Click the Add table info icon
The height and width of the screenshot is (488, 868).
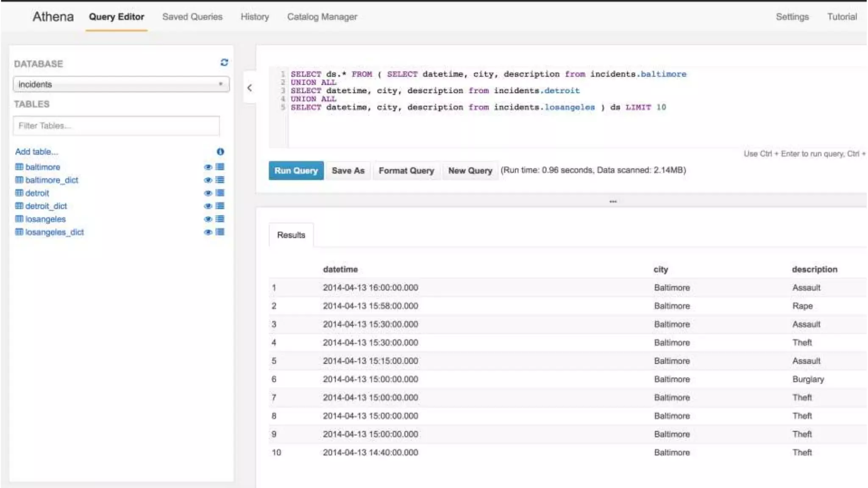pos(220,152)
